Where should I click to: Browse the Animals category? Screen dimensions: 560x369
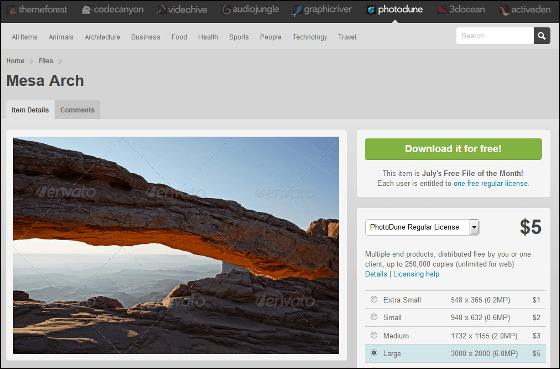tap(61, 37)
